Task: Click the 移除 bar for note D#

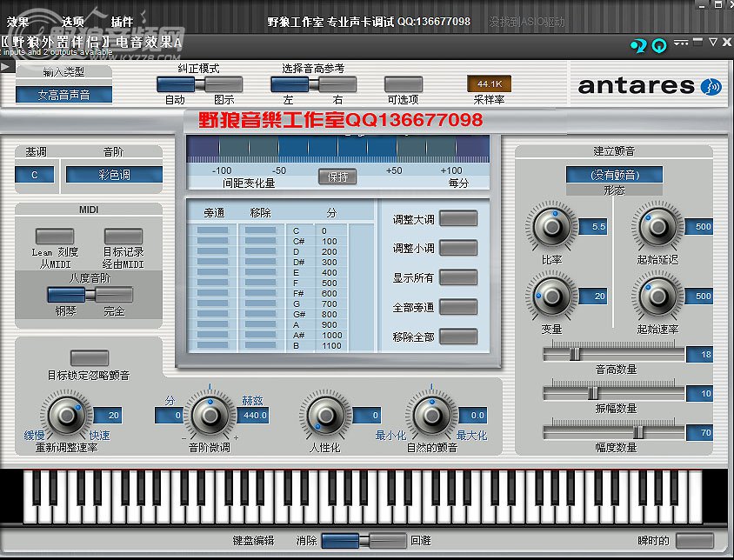Action: [260, 262]
